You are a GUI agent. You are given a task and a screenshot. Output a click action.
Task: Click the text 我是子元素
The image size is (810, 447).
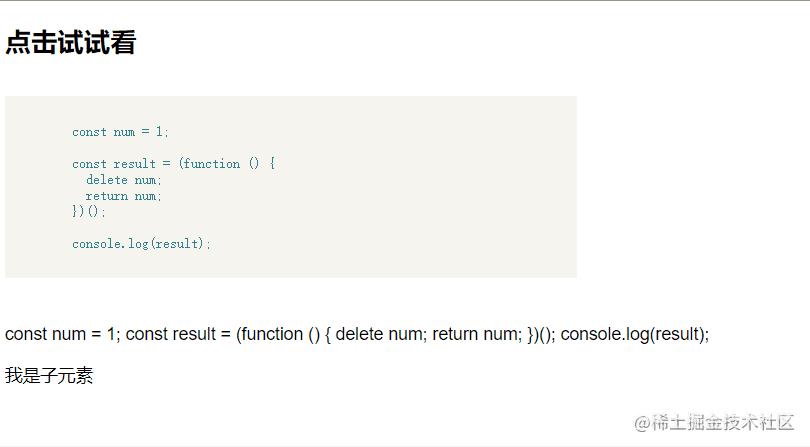pyautogui.click(x=49, y=375)
